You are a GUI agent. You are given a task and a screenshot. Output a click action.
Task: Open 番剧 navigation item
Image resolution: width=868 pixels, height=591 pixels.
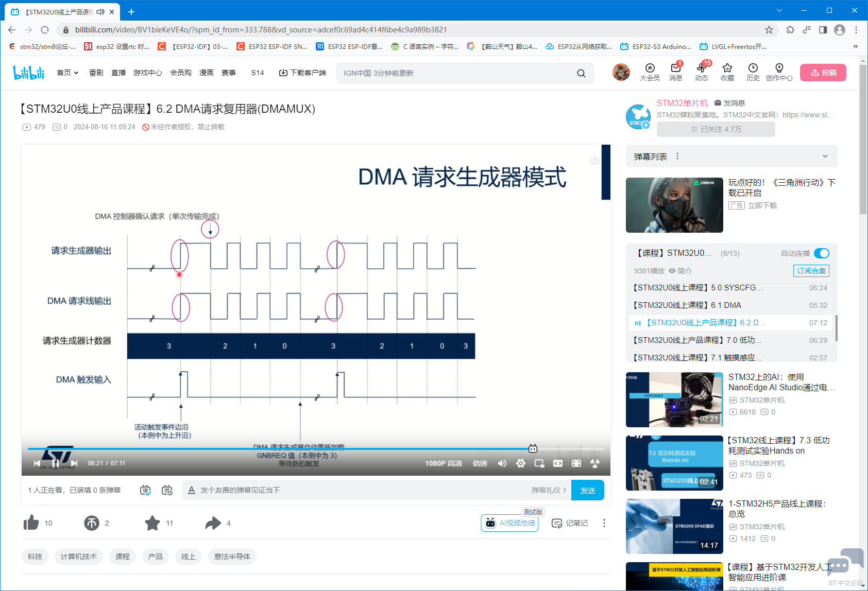click(x=96, y=73)
